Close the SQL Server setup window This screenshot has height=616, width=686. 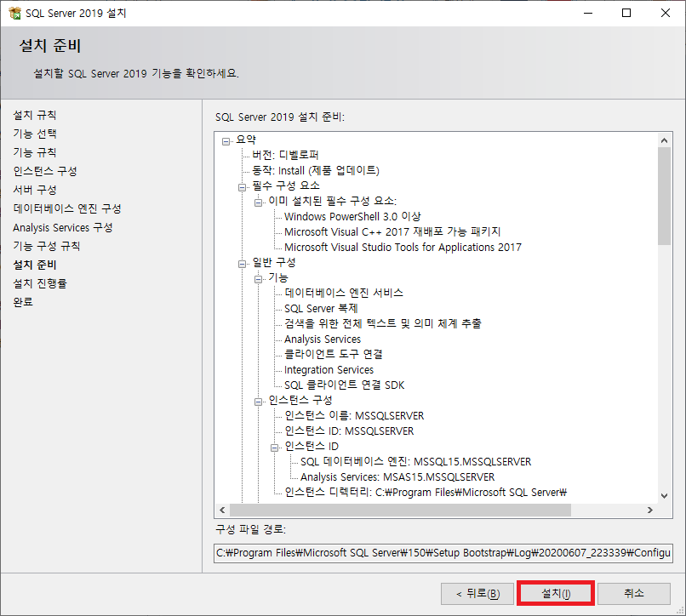coord(666,13)
